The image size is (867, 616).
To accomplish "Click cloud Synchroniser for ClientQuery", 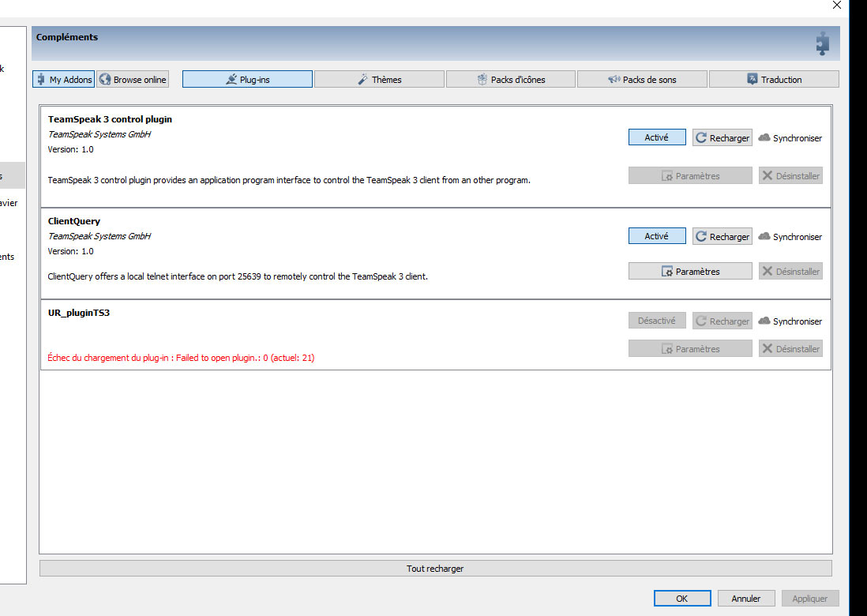I will pos(790,237).
